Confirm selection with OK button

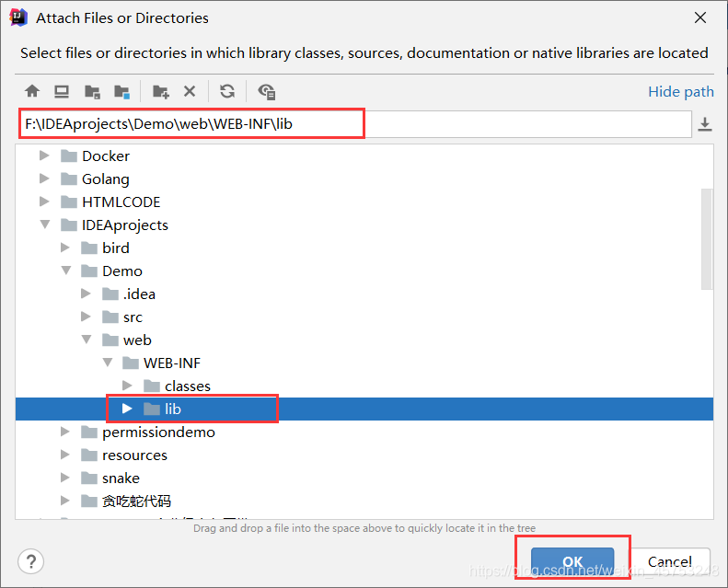click(572, 561)
